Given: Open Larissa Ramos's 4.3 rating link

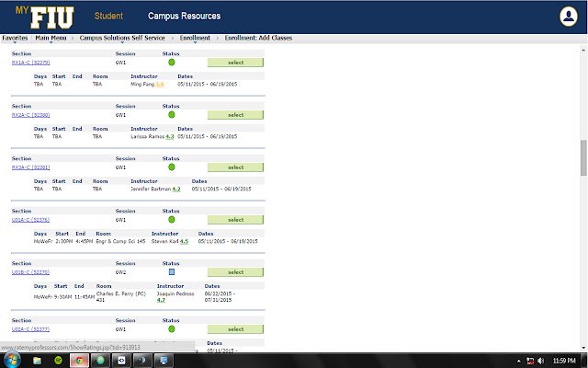Looking at the screenshot, I should click(x=170, y=137).
